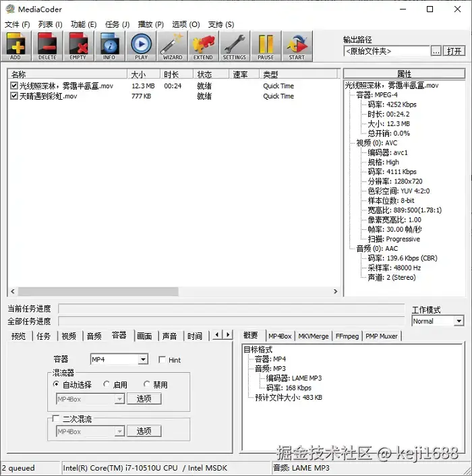The height and width of the screenshot is (476, 472).
Task: Click the START transcoding icon
Action: click(297, 47)
